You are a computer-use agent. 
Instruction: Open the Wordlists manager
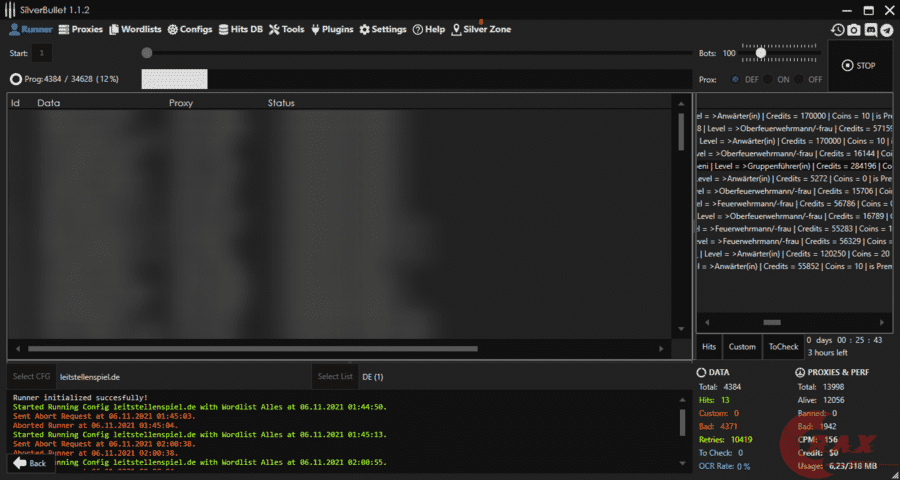point(135,29)
